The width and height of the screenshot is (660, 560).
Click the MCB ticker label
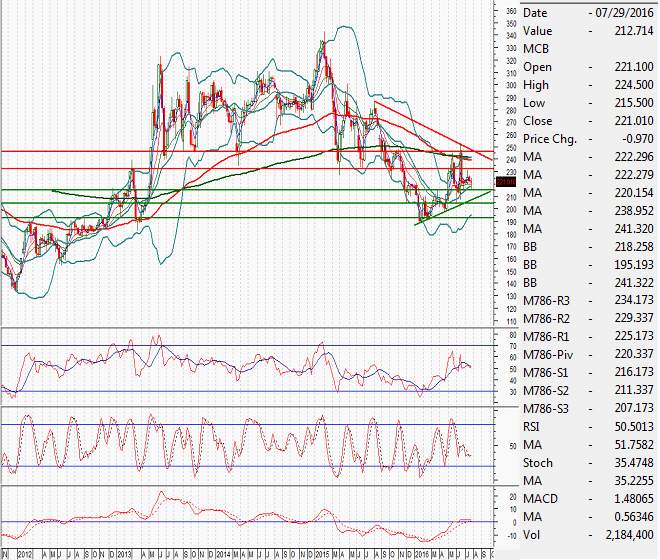[x=536, y=49]
